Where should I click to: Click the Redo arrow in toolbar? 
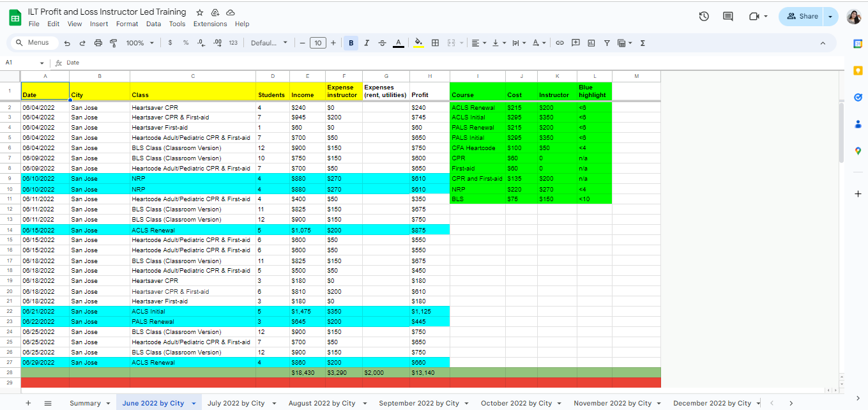[x=82, y=43]
